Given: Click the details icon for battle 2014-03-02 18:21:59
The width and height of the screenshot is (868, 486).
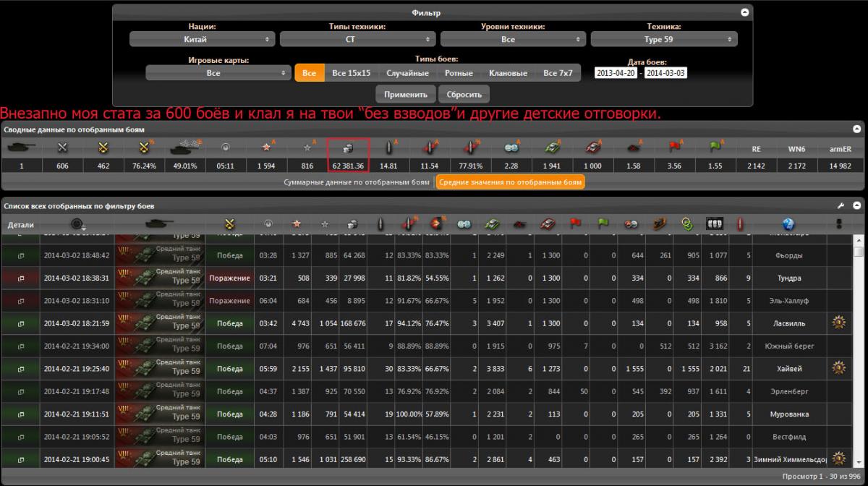Looking at the screenshot, I should click(x=20, y=323).
